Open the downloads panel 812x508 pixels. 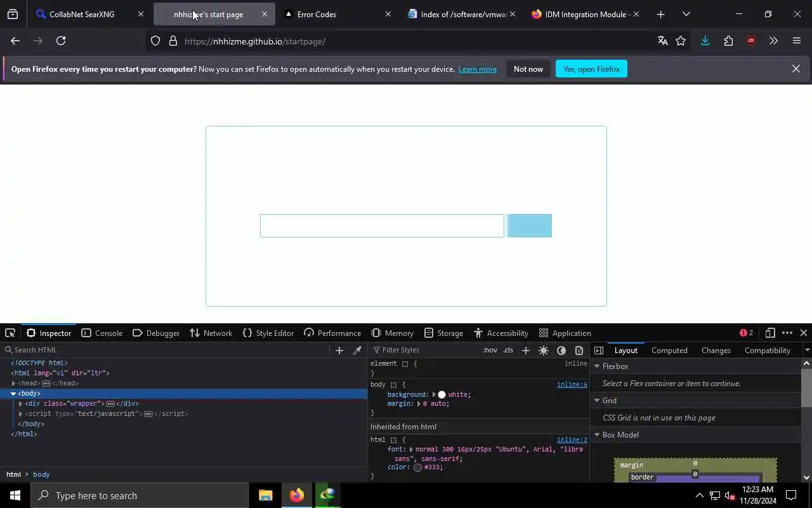click(x=705, y=41)
